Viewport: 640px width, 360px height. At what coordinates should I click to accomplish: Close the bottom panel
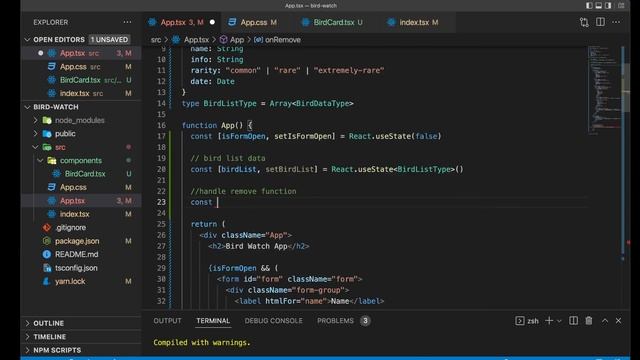coord(618,321)
